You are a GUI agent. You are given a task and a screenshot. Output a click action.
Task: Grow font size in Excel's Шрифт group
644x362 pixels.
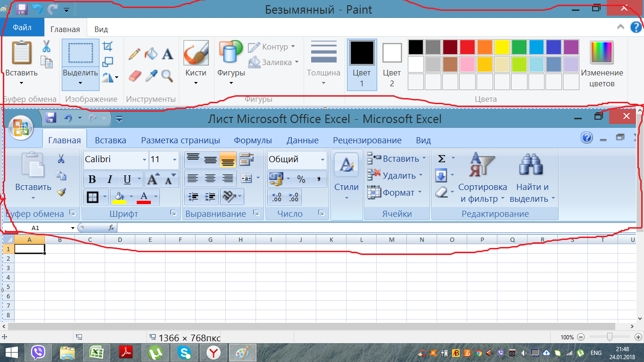[x=153, y=179]
